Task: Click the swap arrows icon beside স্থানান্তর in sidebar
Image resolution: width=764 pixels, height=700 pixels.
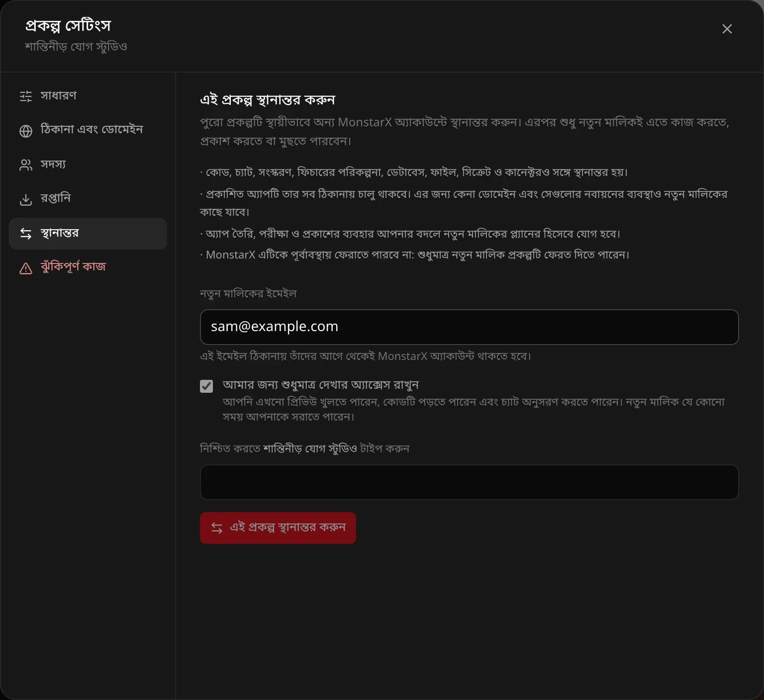Action: (26, 233)
